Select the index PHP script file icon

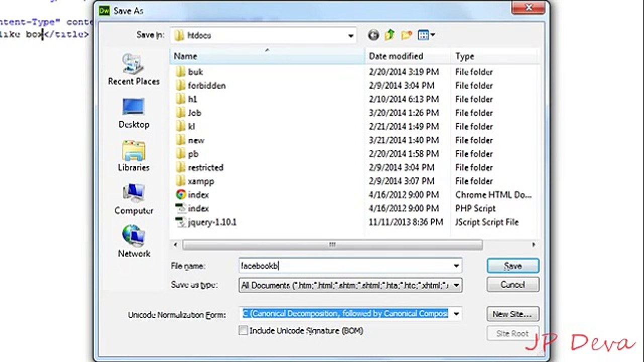181,208
